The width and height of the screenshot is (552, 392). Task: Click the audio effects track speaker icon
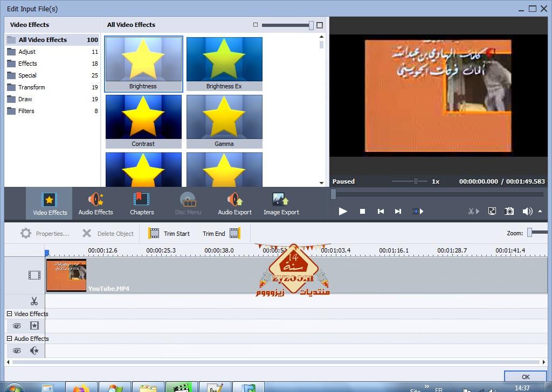[x=34, y=351]
